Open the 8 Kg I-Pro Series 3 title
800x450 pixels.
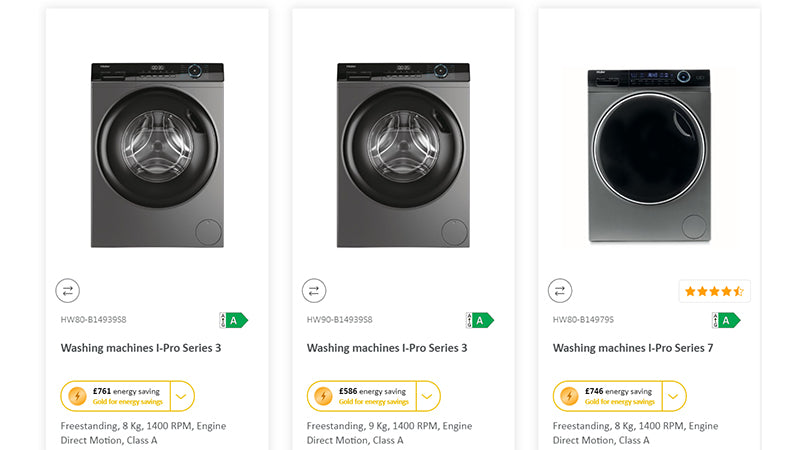point(141,349)
